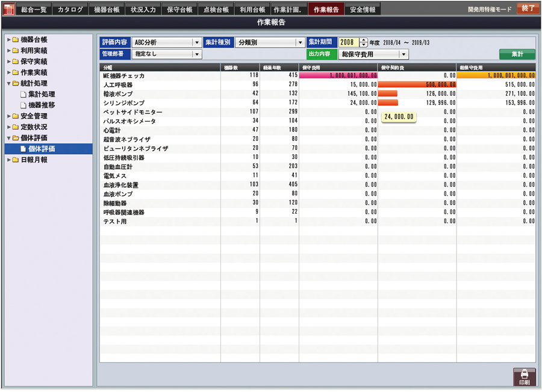The width and height of the screenshot is (542, 392).
Task: Click the home icon in the top-left corner
Action: pos(7,8)
